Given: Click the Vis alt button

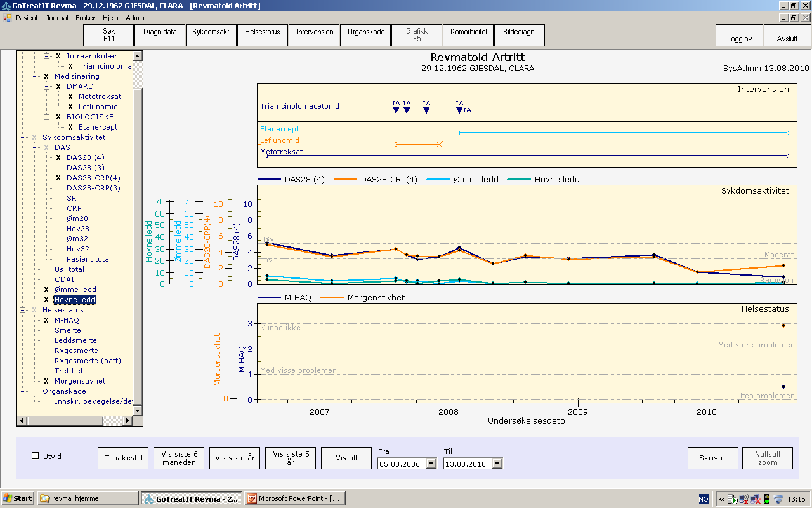Looking at the screenshot, I should point(346,458).
